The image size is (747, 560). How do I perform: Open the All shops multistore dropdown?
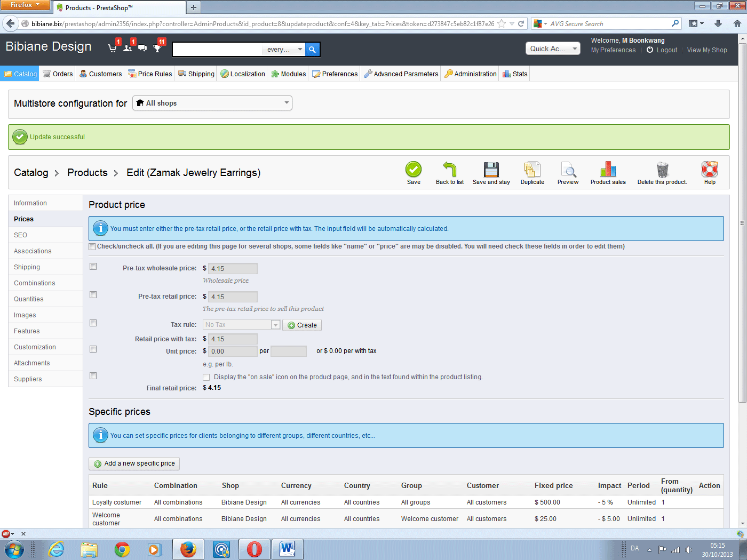[212, 103]
